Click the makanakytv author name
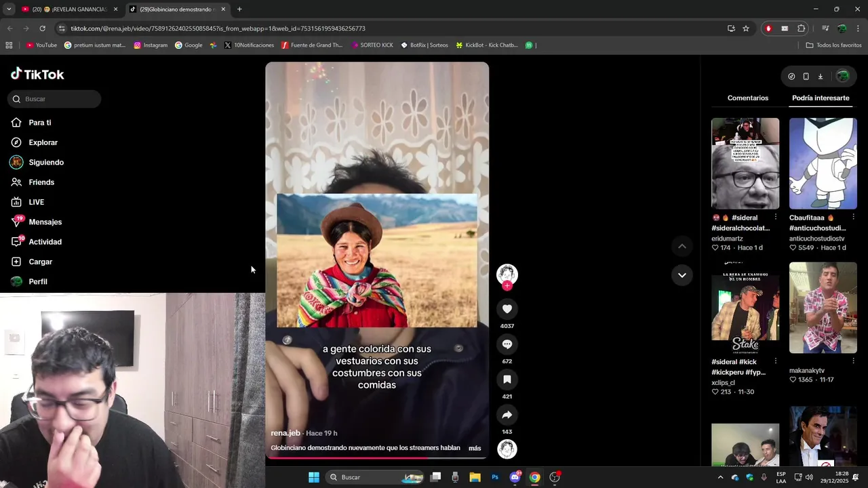Viewport: 868px width, 488px height. click(807, 371)
